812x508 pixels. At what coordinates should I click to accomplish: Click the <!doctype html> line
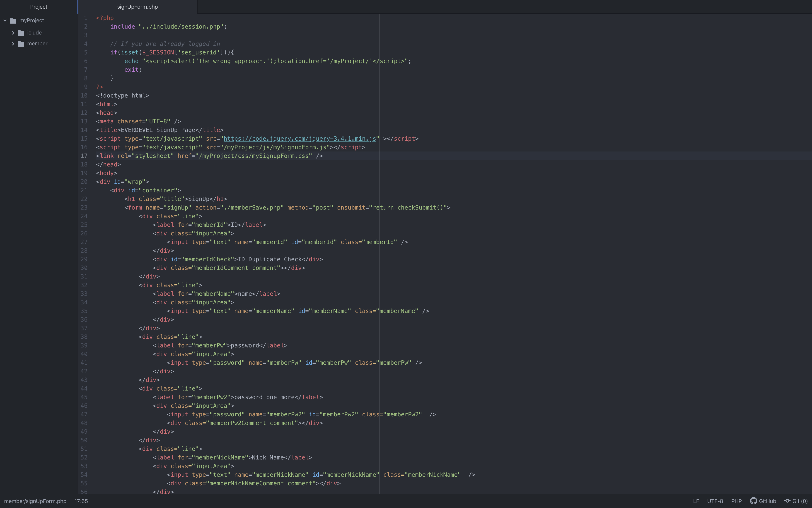tap(123, 95)
